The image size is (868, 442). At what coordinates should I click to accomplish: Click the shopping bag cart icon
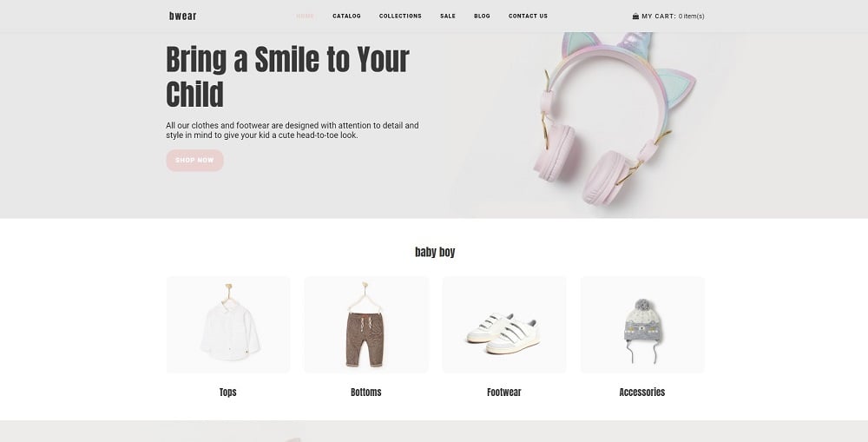point(635,16)
